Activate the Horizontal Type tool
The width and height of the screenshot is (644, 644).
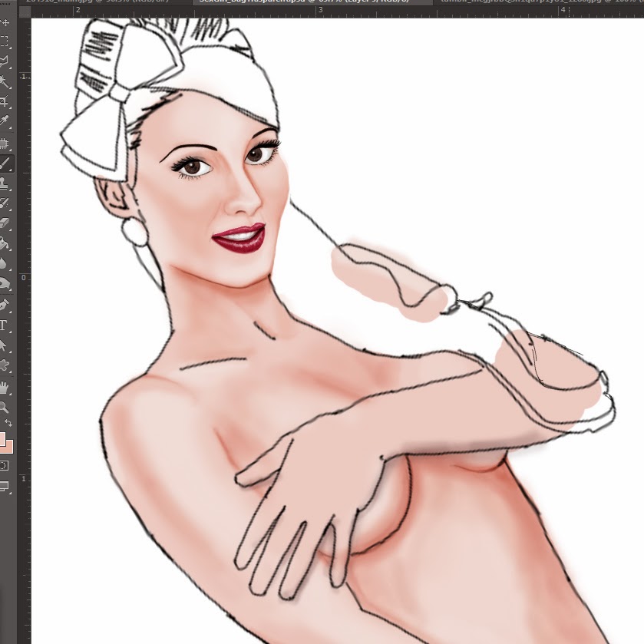tap(5, 325)
